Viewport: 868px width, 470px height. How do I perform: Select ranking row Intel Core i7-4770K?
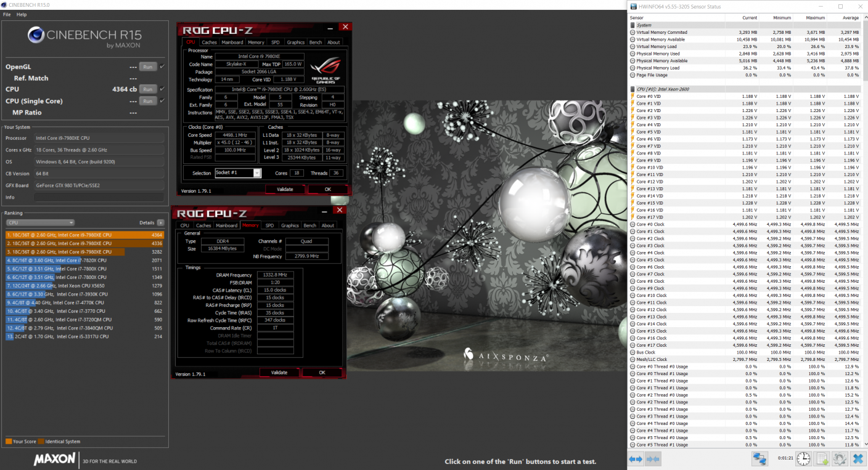click(84, 302)
